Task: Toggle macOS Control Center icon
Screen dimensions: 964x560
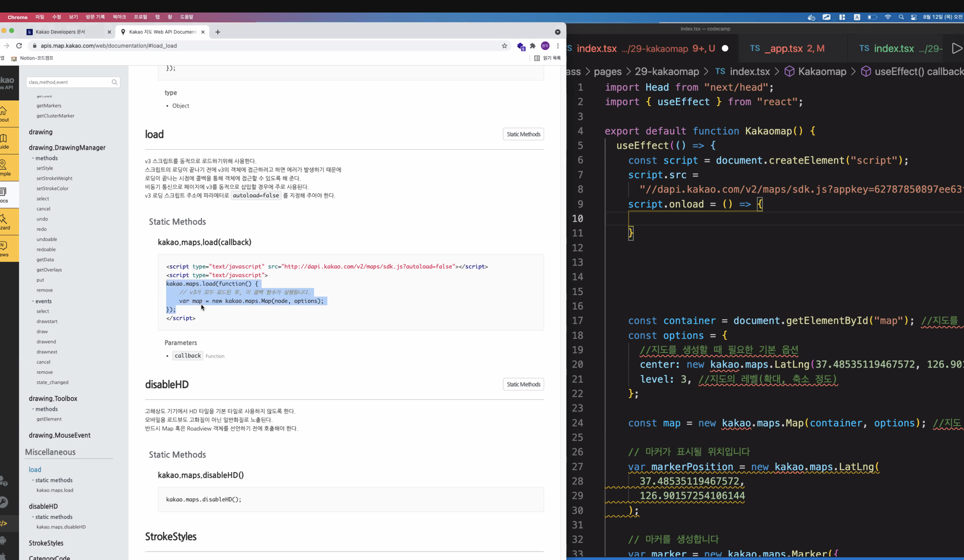Action: click(914, 17)
